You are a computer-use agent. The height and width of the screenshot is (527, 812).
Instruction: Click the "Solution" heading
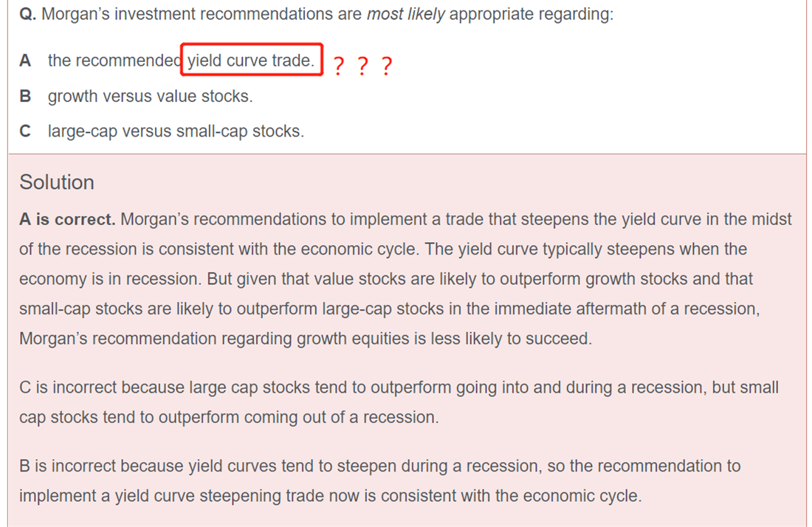click(x=57, y=182)
